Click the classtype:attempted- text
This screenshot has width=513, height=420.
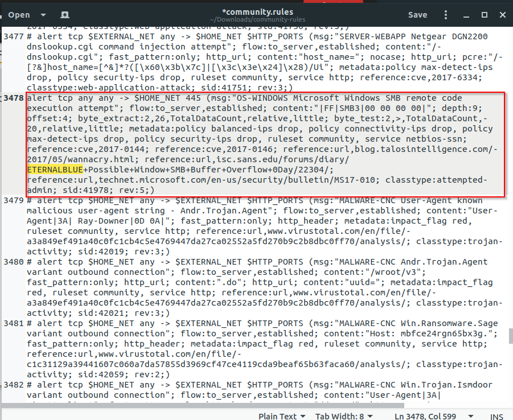click(x=436, y=180)
